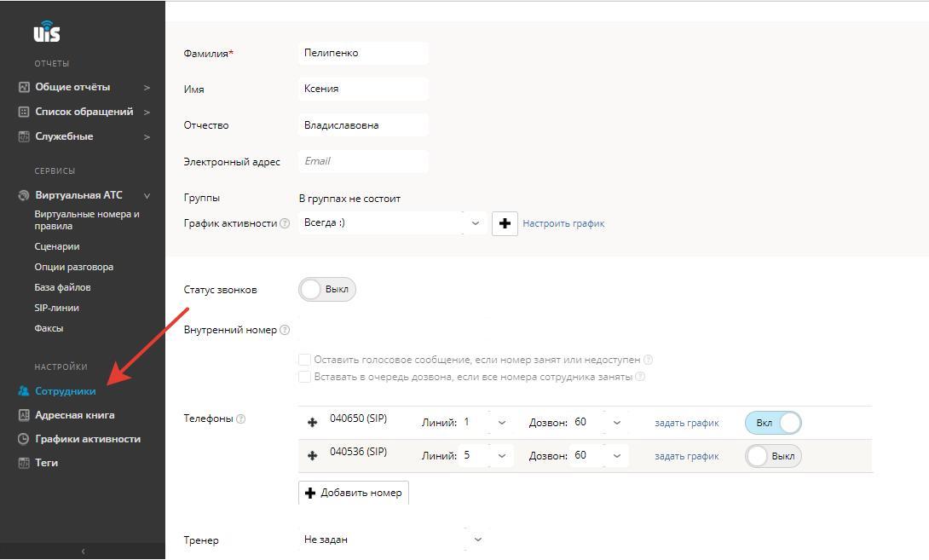Click the Электронный адрес email field
929x560 pixels.
click(x=363, y=161)
